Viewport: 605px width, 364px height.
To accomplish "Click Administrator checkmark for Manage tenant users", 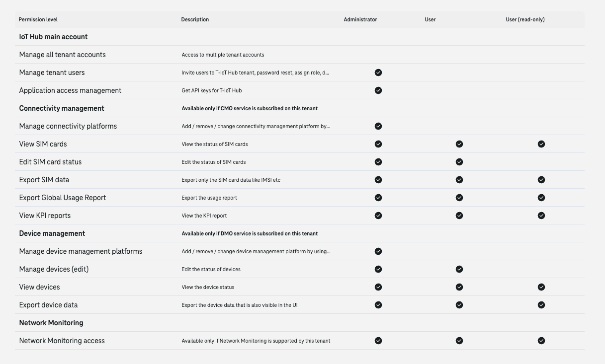I will coord(378,73).
